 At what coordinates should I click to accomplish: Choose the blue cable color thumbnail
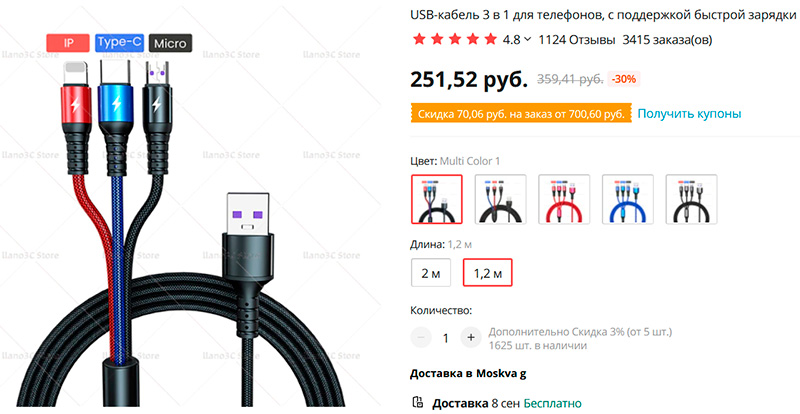point(628,199)
